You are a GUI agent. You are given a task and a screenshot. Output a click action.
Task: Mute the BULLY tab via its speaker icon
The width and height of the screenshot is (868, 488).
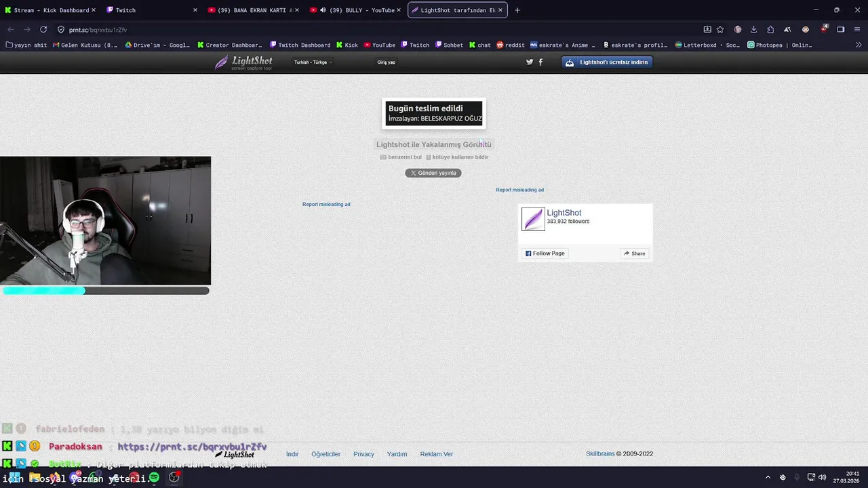point(323,10)
